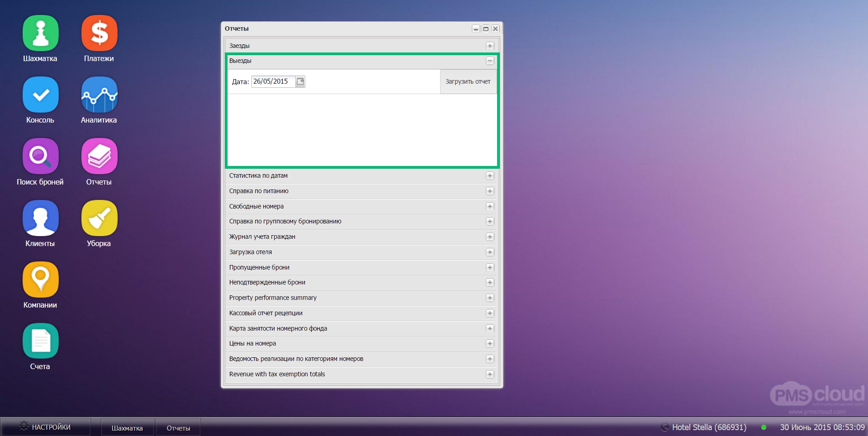Expand Цены на номера section
This screenshot has height=436, width=868.
[x=490, y=343]
